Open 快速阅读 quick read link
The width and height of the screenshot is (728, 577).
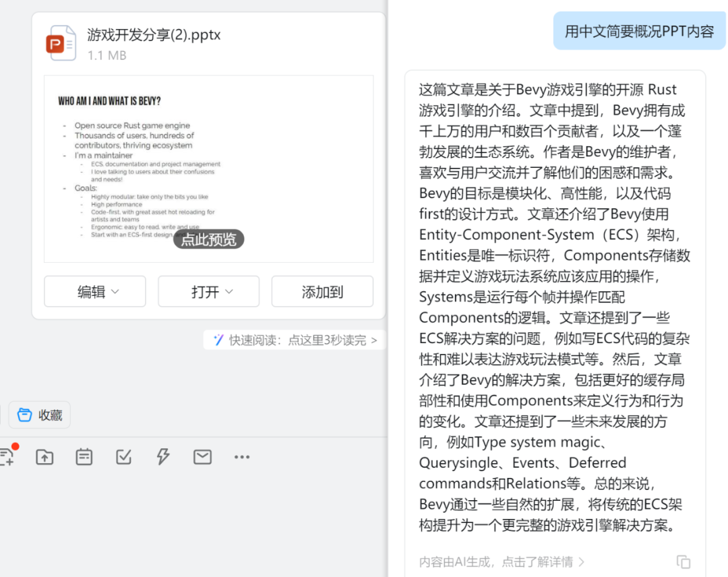tap(295, 340)
